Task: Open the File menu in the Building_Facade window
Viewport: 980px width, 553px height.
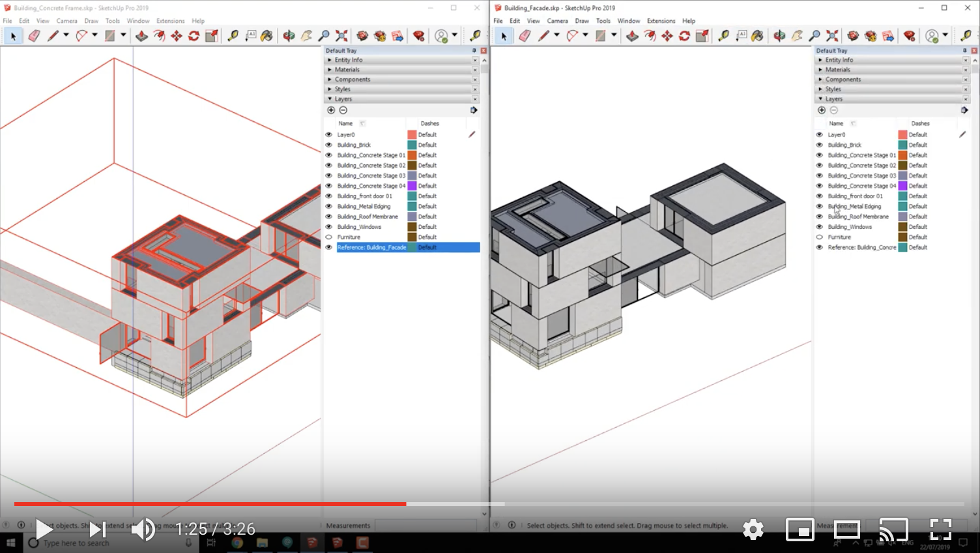Action: [498, 21]
